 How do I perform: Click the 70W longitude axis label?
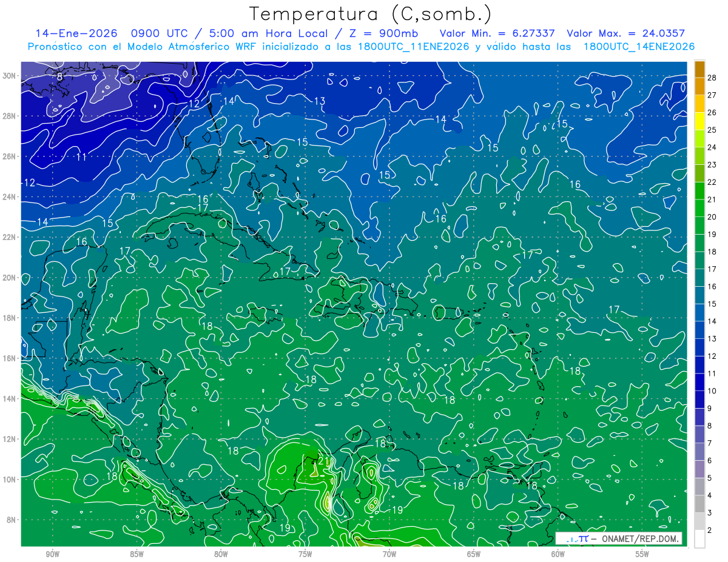[x=389, y=554]
